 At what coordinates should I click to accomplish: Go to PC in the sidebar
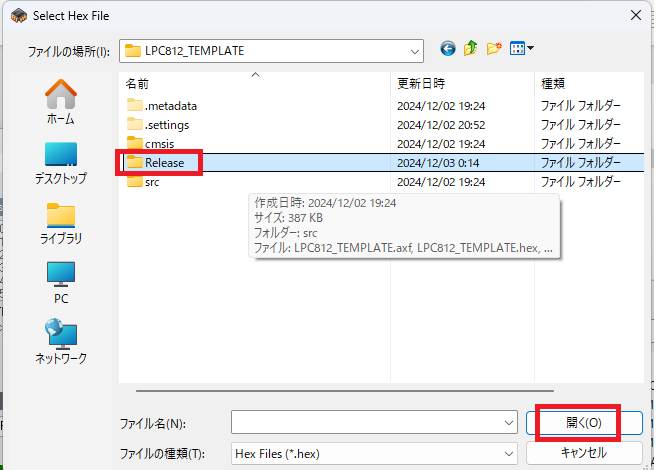61,283
